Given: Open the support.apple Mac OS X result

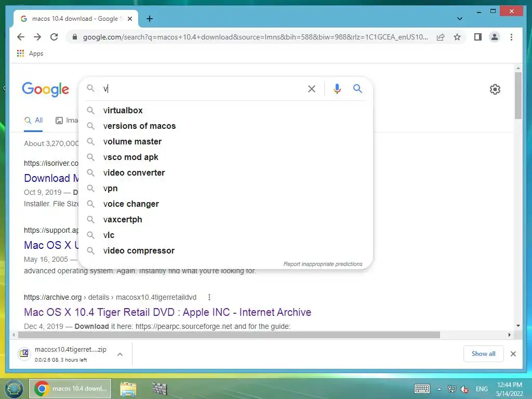Looking at the screenshot, I should coord(51,245).
